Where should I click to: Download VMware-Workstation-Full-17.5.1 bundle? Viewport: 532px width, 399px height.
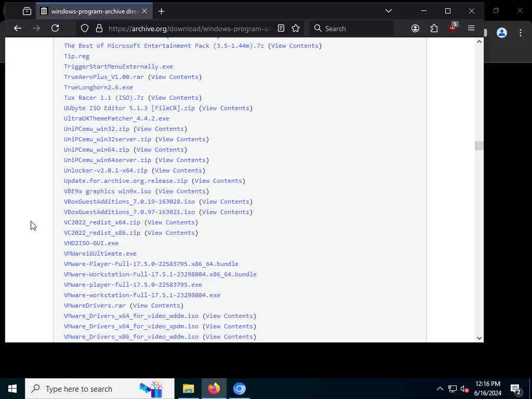160,274
